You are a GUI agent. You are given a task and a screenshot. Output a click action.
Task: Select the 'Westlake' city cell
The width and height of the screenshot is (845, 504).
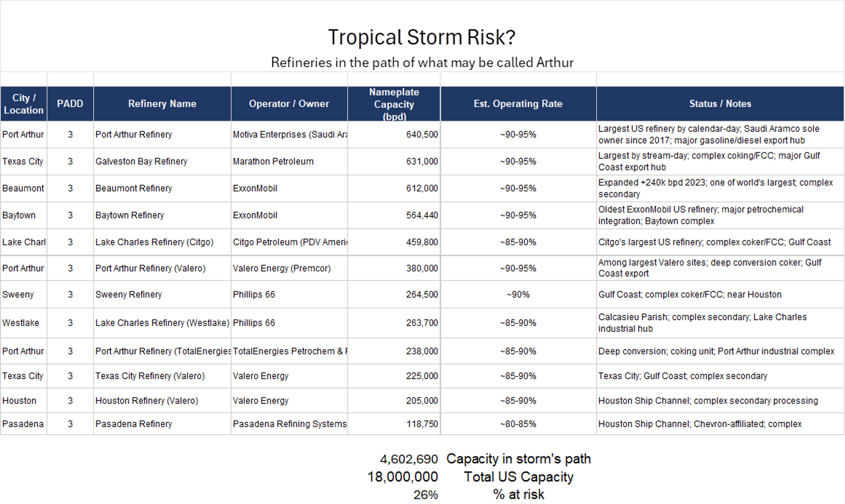(x=24, y=323)
